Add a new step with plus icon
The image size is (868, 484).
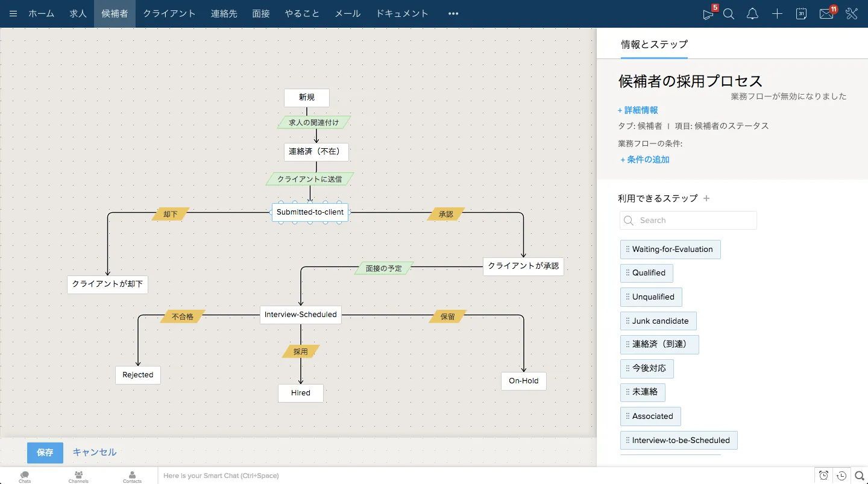tap(707, 198)
